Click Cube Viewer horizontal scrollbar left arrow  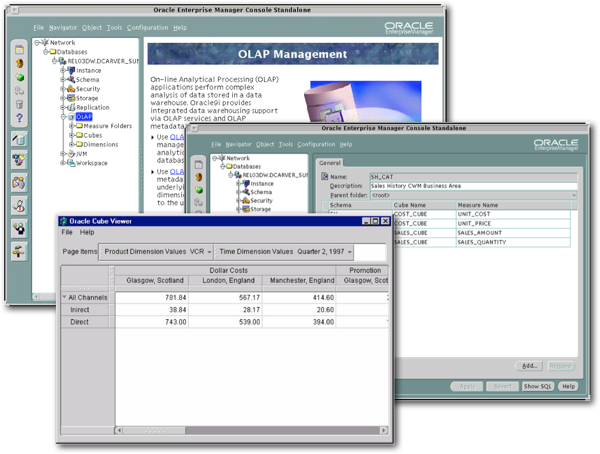click(119, 430)
